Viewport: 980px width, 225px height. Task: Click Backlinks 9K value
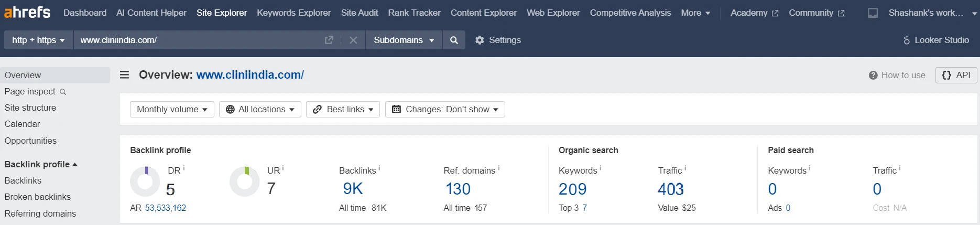point(353,189)
